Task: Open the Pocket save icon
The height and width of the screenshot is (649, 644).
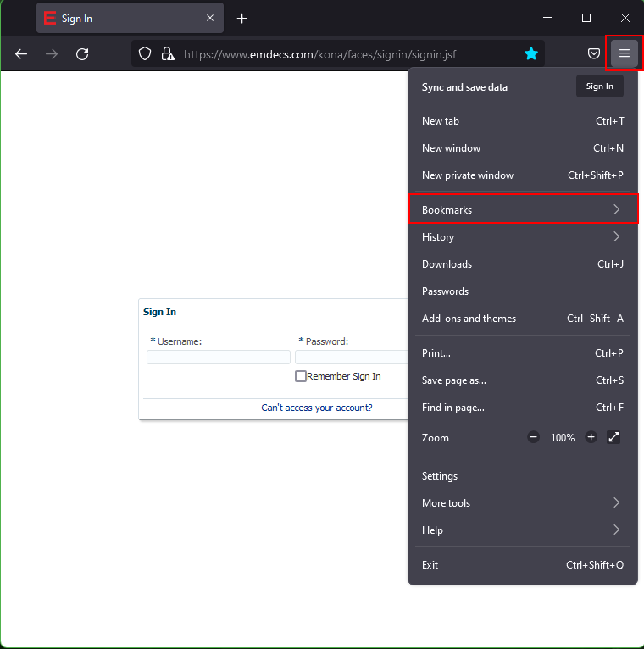Action: click(594, 53)
